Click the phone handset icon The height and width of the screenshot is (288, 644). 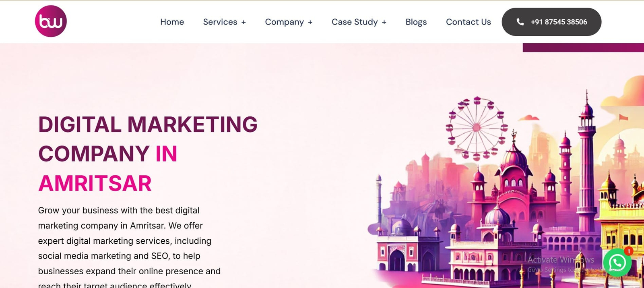(x=520, y=22)
